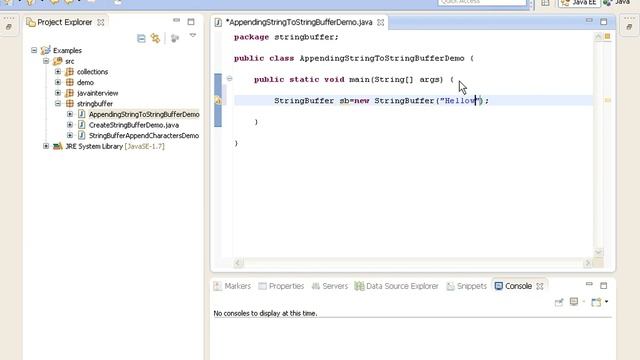Open the Snippets tab
640x360 pixels.
[467, 286]
